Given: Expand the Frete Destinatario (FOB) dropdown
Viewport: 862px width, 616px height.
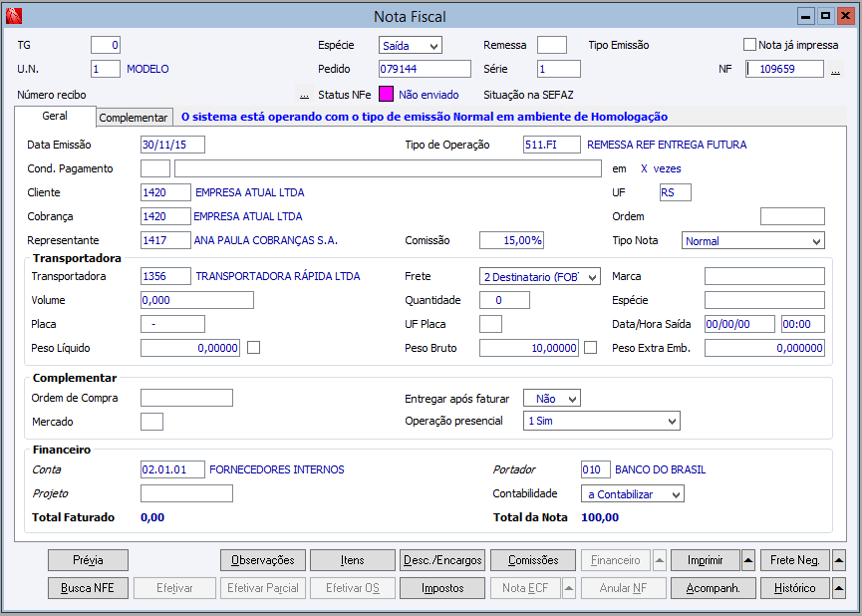Looking at the screenshot, I should (x=540, y=277).
